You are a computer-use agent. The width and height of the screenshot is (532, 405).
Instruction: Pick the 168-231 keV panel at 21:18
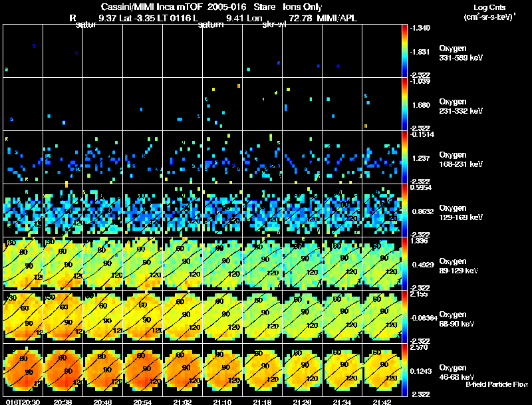(262, 157)
